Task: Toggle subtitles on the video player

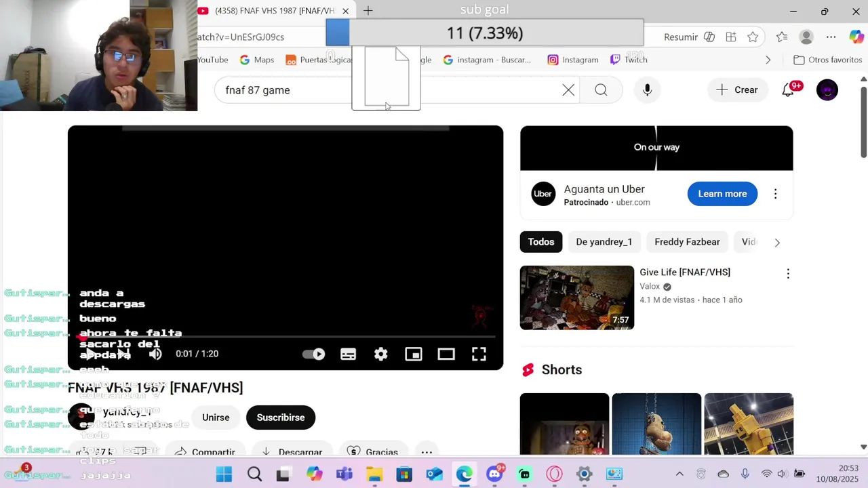Action: click(x=348, y=354)
